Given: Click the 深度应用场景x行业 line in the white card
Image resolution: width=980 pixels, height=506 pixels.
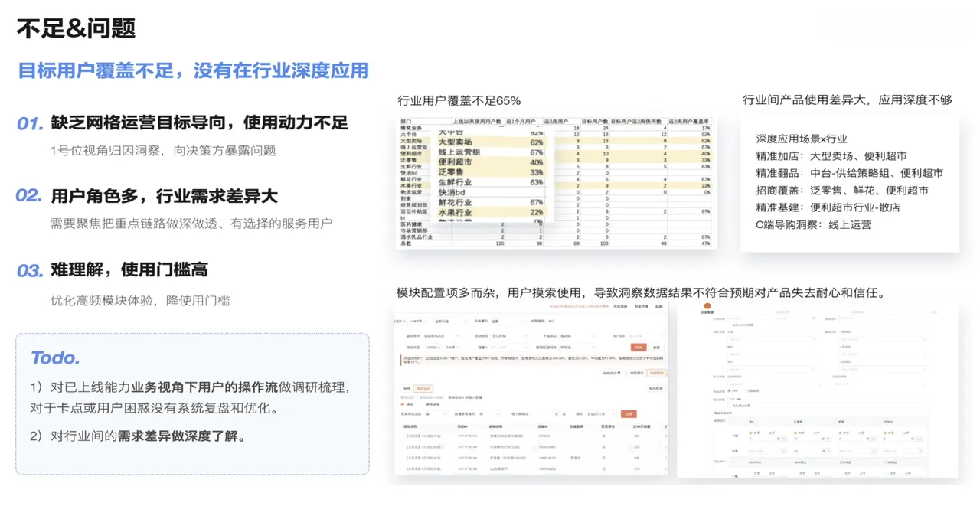Looking at the screenshot, I should point(802,139).
